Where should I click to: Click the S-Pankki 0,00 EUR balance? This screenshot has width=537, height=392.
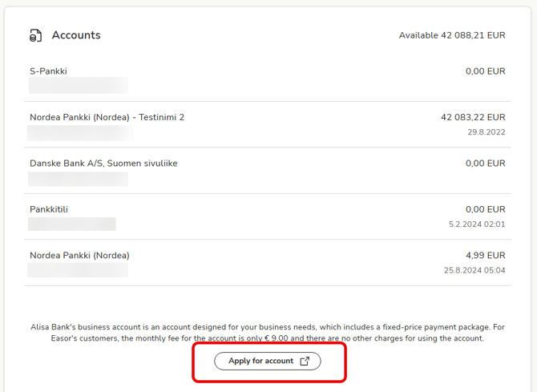pyautogui.click(x=485, y=71)
